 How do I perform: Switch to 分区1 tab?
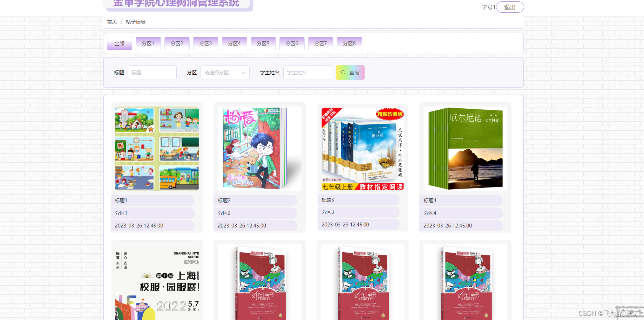click(x=148, y=43)
